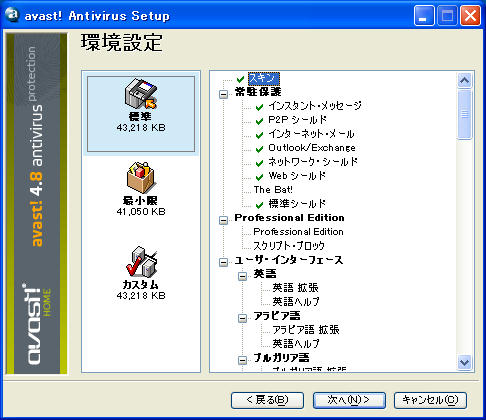This screenshot has width=486, height=420.
Task: Click the avast! title bar logo icon
Action: tap(12, 15)
